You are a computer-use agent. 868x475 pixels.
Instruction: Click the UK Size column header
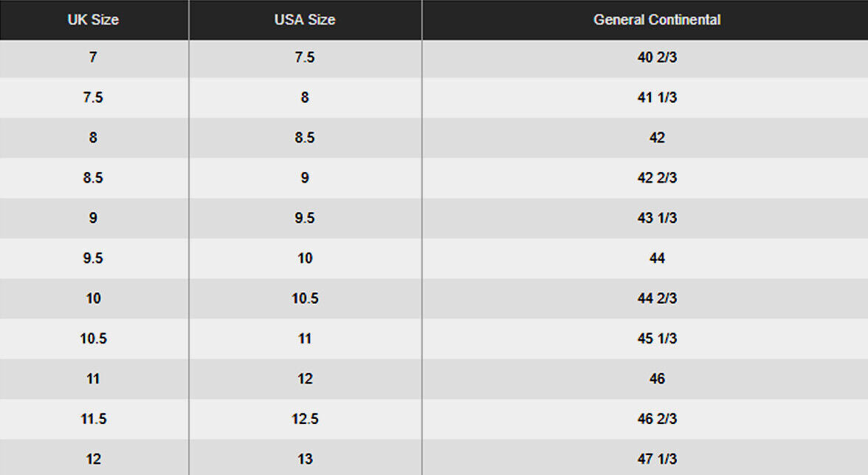tap(93, 20)
